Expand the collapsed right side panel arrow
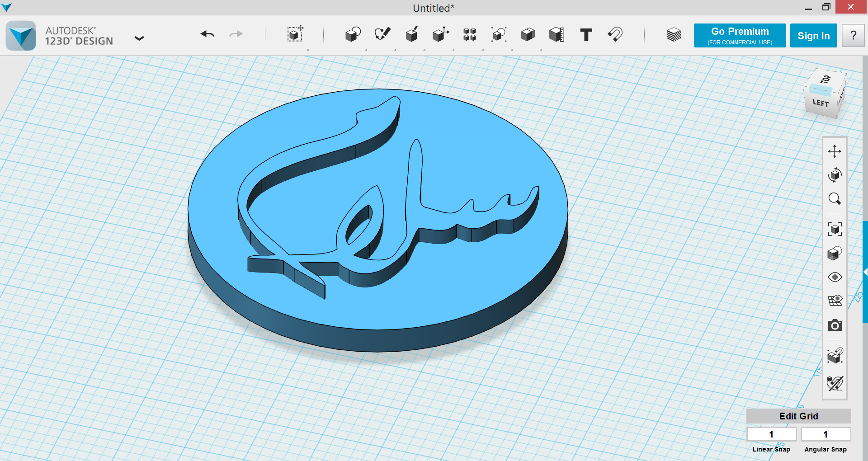Image resolution: width=868 pixels, height=461 pixels. click(865, 272)
